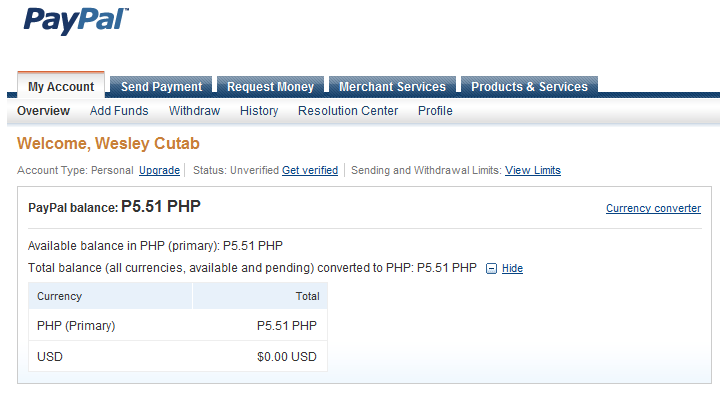The image size is (720, 393).
Task: Open the Add Funds page
Action: (x=119, y=111)
